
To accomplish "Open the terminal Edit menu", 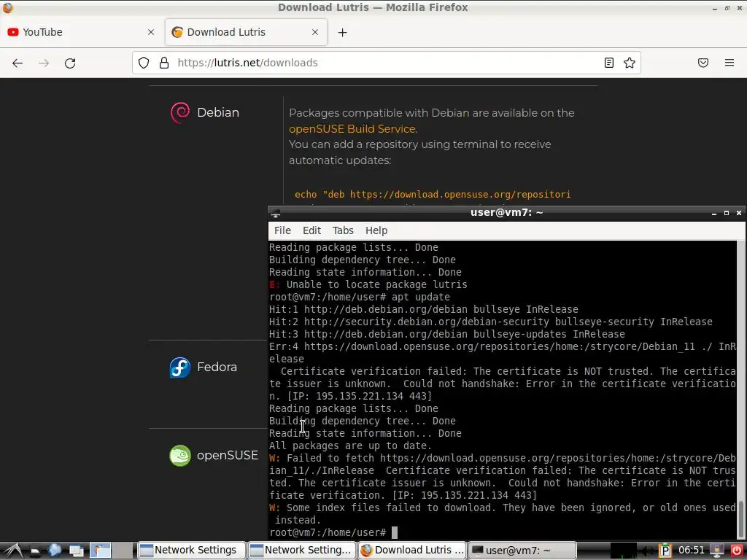I will point(312,230).
